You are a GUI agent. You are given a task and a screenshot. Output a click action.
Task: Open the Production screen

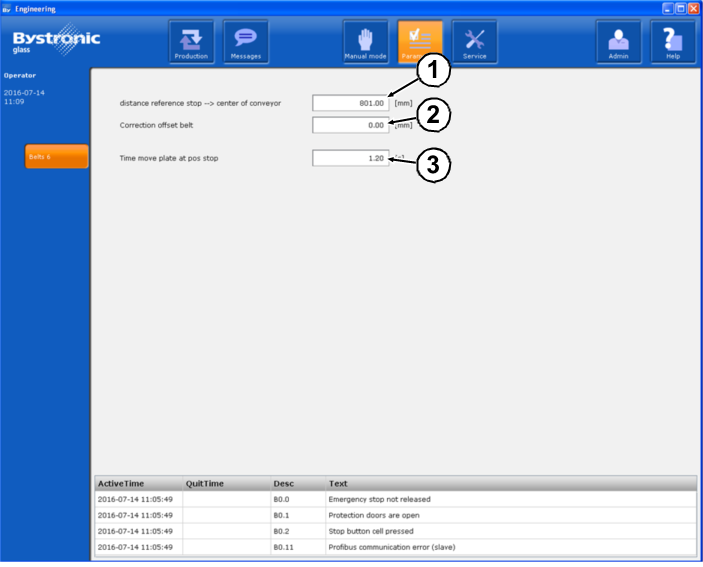(191, 42)
